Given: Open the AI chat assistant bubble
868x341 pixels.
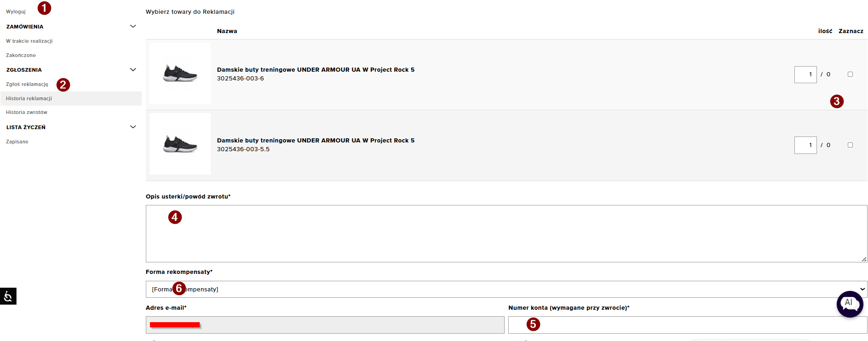Looking at the screenshot, I should 849,304.
